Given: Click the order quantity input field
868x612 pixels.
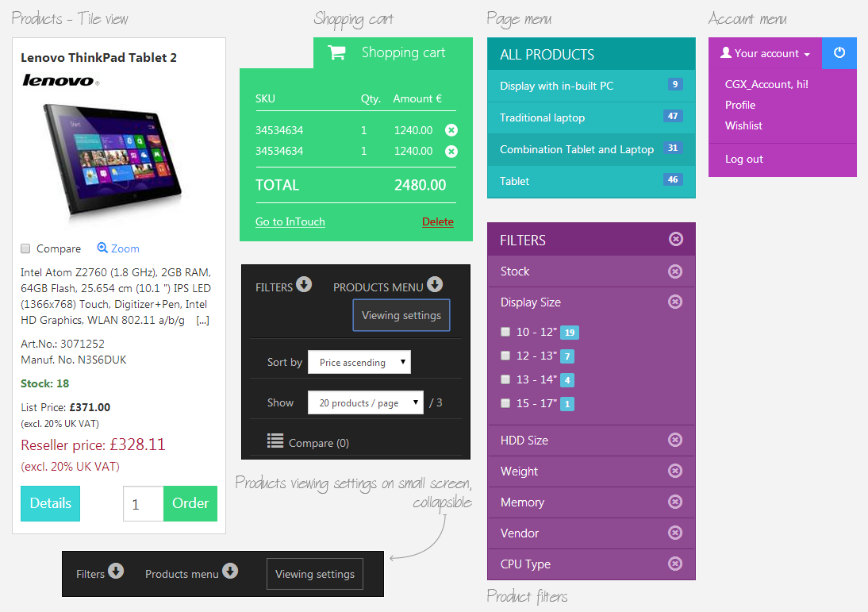Looking at the screenshot, I should pos(144,503).
